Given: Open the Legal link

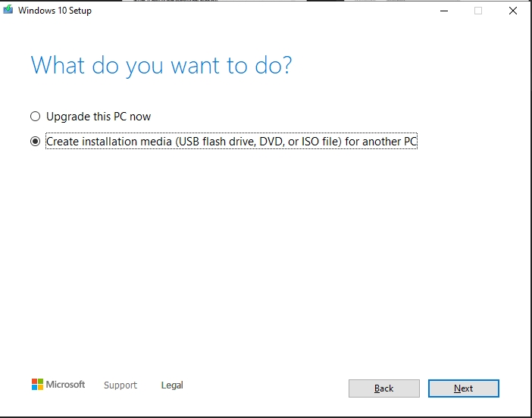Looking at the screenshot, I should pos(172,385).
